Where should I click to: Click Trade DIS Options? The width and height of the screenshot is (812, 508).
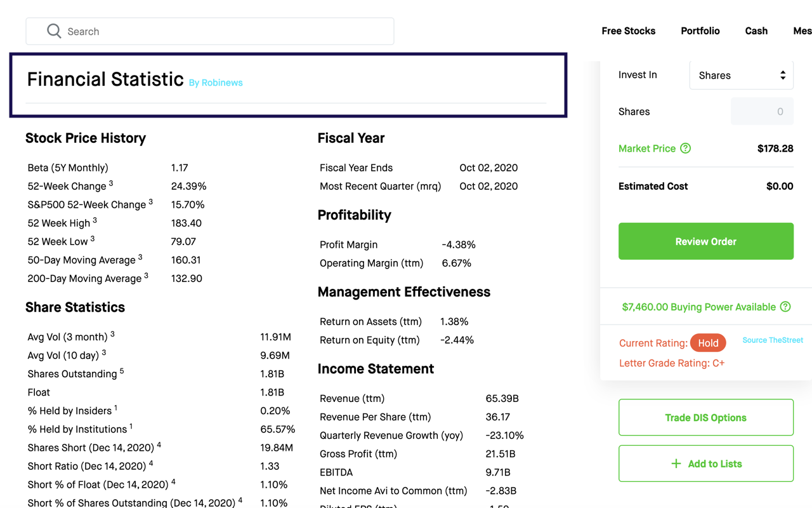point(705,417)
